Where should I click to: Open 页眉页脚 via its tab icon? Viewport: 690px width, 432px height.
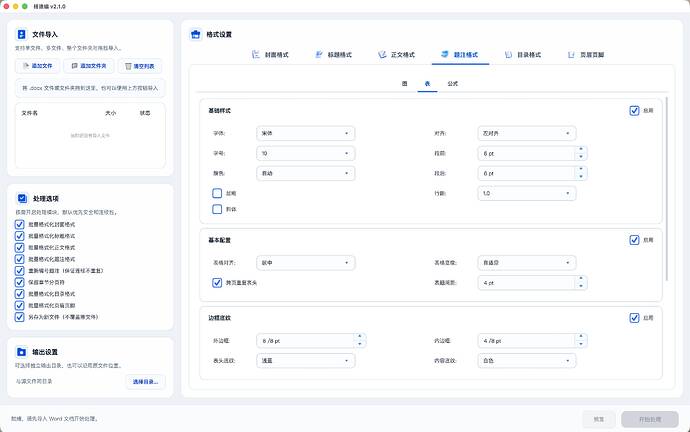[x=571, y=55]
